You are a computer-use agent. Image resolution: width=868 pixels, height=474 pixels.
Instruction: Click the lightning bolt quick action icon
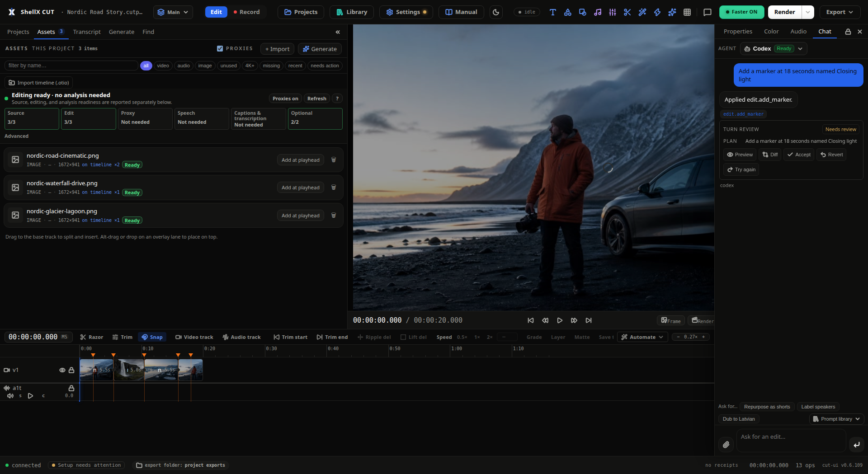click(x=657, y=12)
